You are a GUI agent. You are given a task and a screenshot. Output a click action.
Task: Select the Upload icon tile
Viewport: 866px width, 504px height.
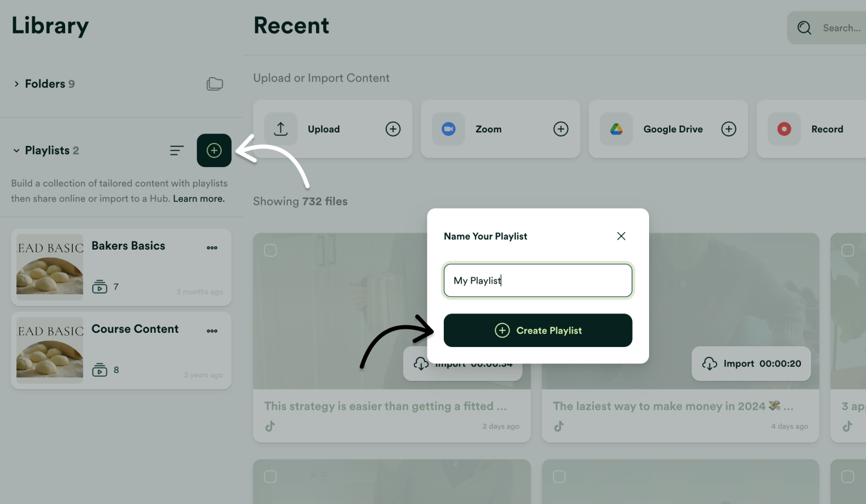pos(281,129)
